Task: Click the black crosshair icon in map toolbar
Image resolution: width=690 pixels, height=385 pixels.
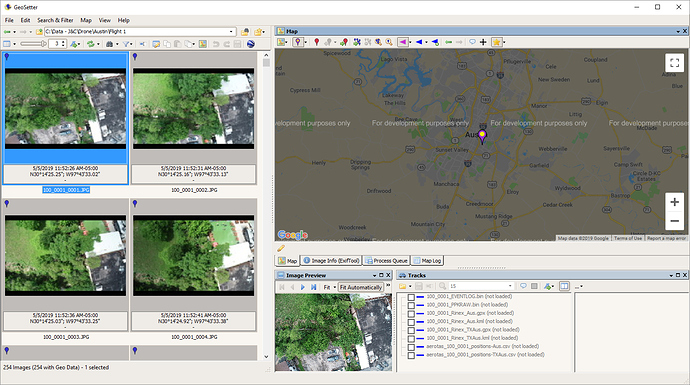Action: point(483,42)
